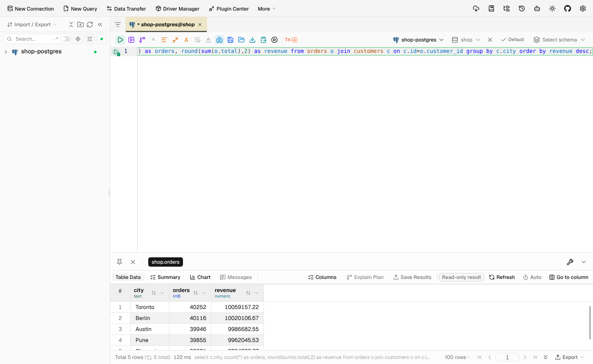Click the Save Results button
The width and height of the screenshot is (593, 364).
pyautogui.click(x=412, y=277)
